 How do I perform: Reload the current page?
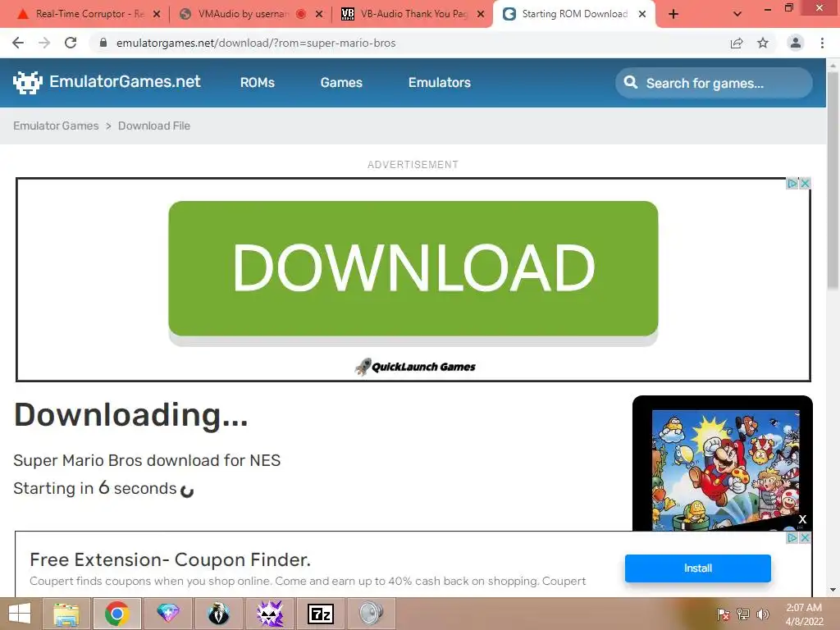click(x=71, y=43)
